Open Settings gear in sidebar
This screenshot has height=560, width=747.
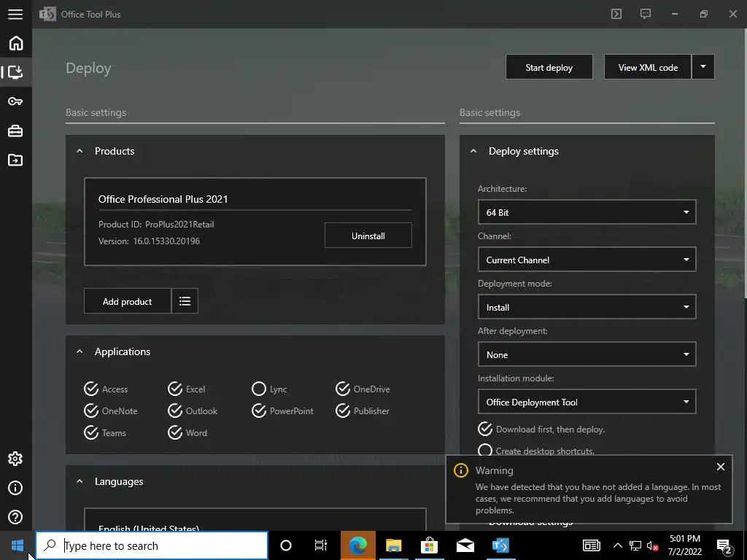pyautogui.click(x=15, y=459)
